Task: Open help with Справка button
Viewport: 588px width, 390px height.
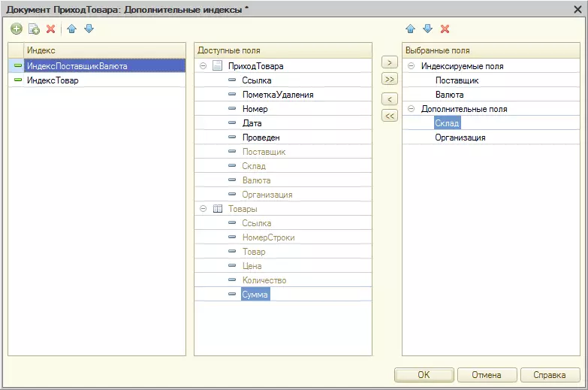Action: coord(549,374)
